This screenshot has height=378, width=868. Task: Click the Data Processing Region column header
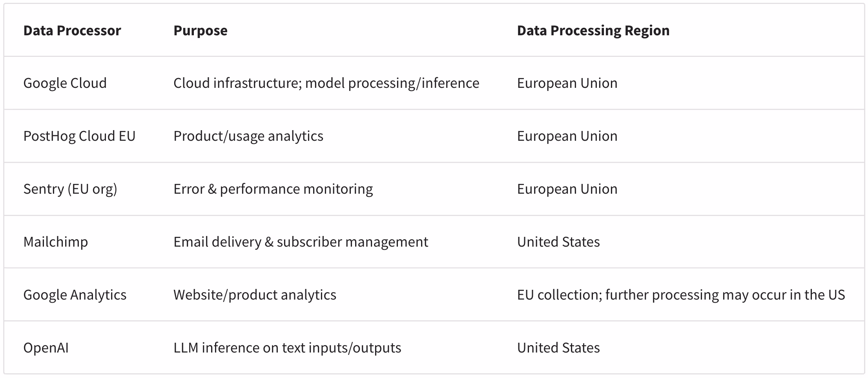[x=593, y=31]
